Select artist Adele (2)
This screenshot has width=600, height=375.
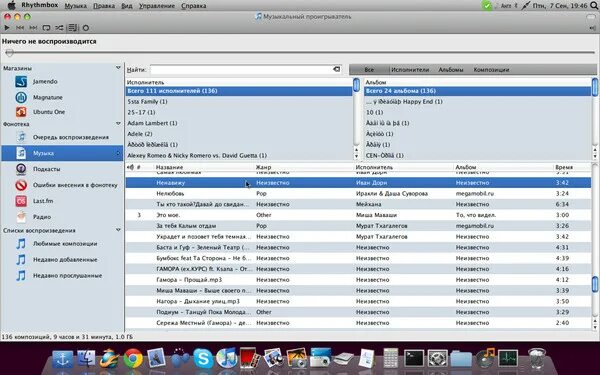(x=239, y=134)
